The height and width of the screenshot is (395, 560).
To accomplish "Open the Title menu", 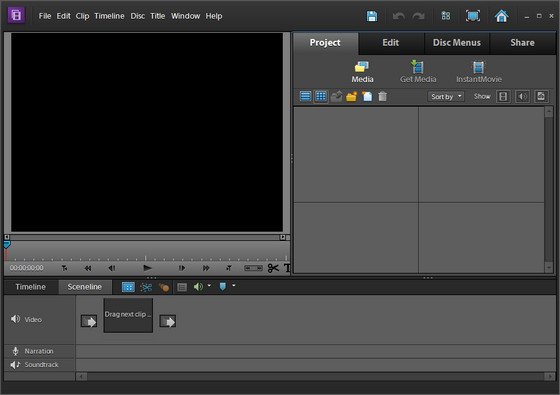I will 158,16.
